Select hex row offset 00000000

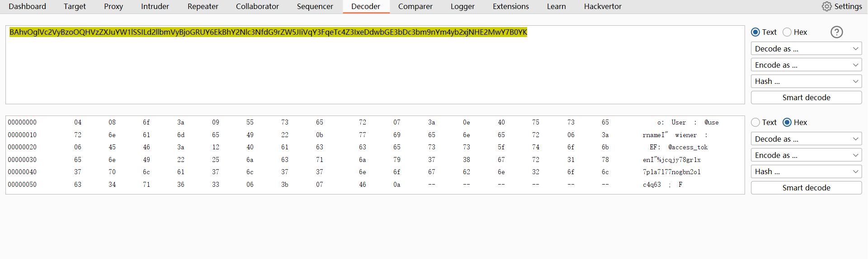coord(22,122)
